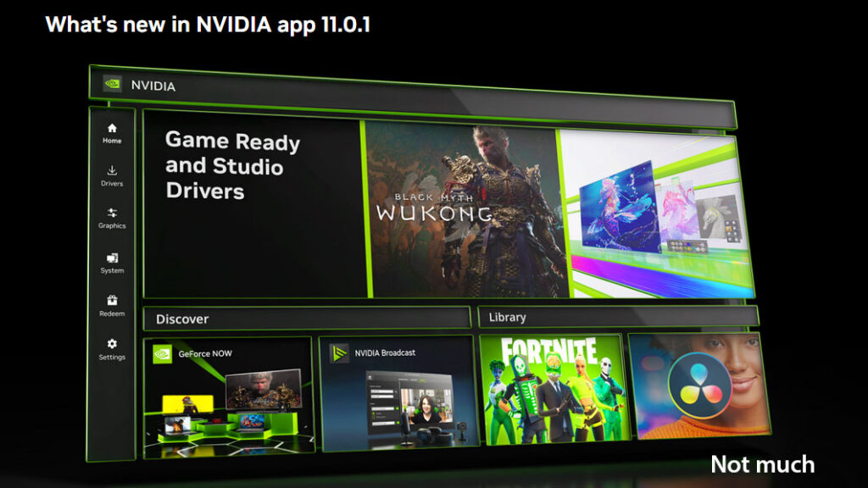Screen dimensions: 868x488
Task: Click the NVIDIA title text
Action: 153,86
